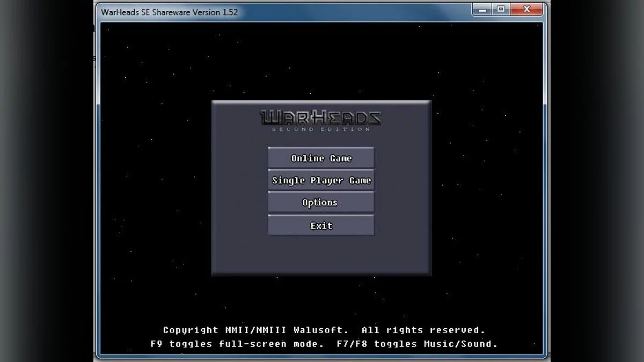644x362 pixels.
Task: Click the Walusoft copyright text
Action: click(324, 330)
